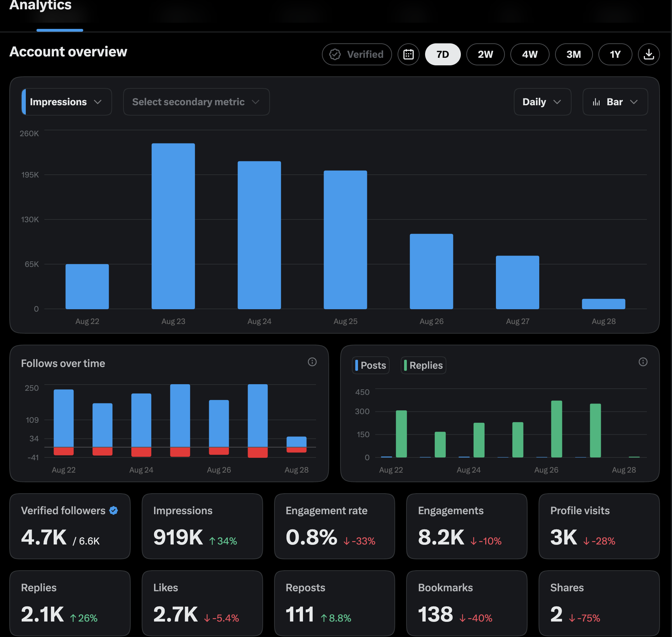Change the Bar chart type dropdown
The height and width of the screenshot is (637, 672).
[615, 102]
